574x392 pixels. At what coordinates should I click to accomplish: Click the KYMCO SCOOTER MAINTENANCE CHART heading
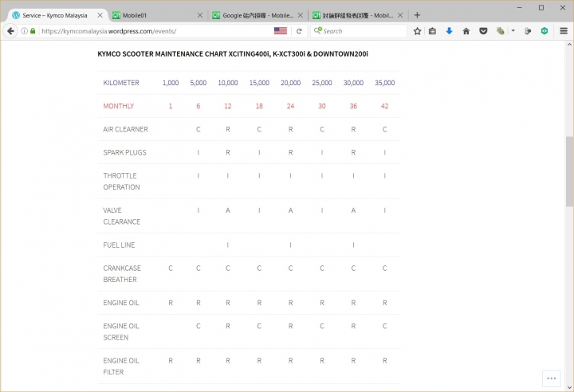tap(233, 54)
